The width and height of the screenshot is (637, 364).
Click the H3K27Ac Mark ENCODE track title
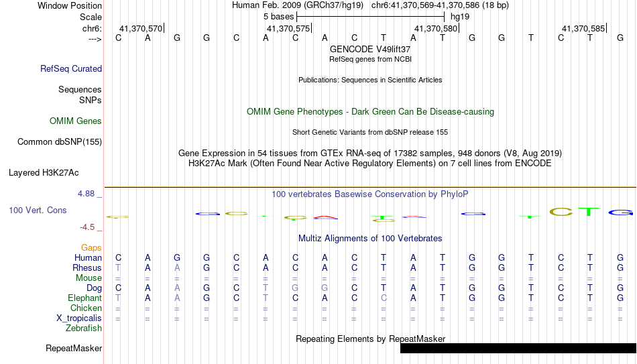[370, 164]
